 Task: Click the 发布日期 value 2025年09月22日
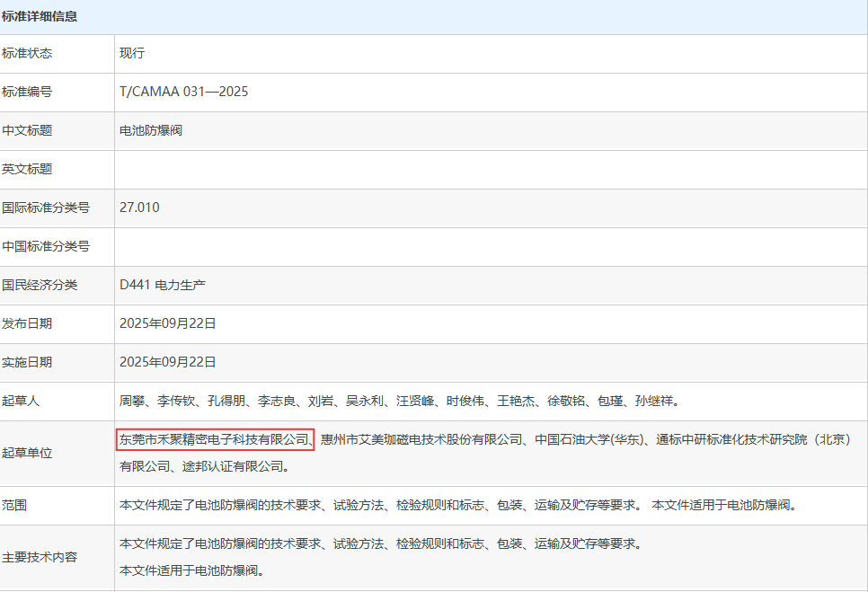point(168,323)
